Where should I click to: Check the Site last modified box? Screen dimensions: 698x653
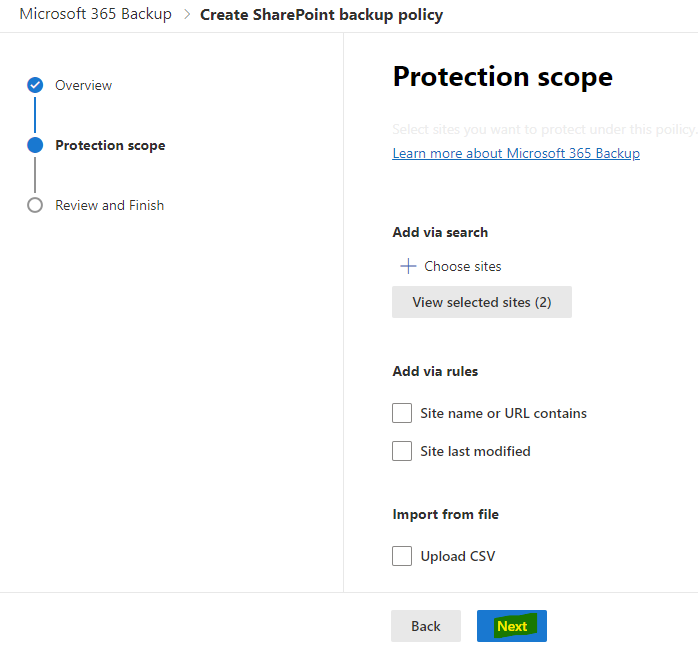(402, 451)
